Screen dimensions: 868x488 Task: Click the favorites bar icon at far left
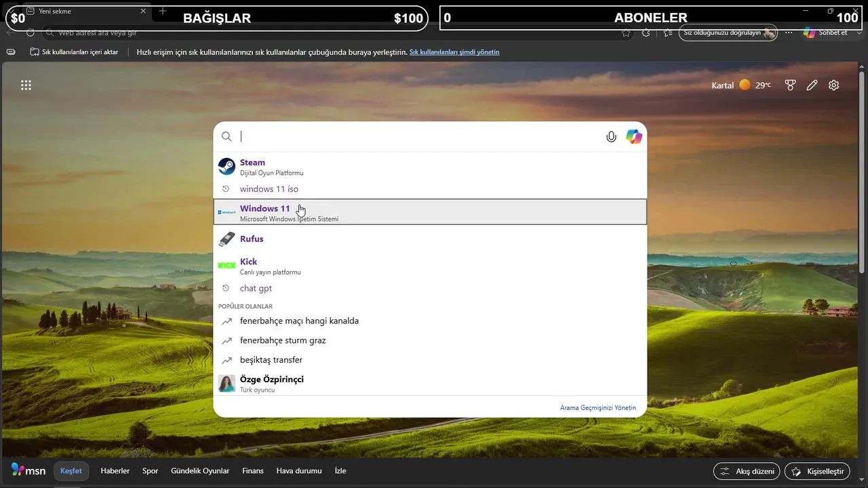coord(11,52)
